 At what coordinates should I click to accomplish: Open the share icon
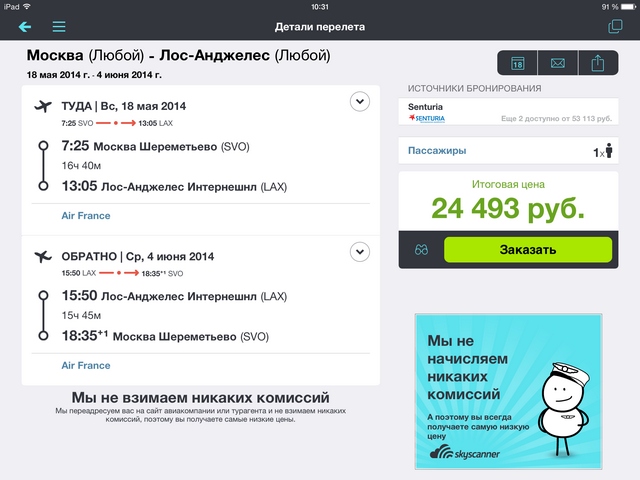(598, 63)
